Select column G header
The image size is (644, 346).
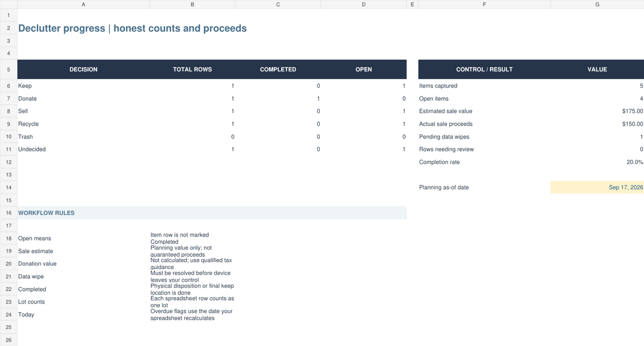click(x=597, y=4)
